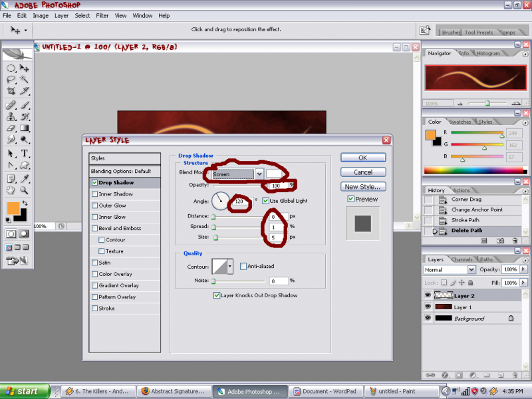The width and height of the screenshot is (532, 399).
Task: Switch to Document - WordPad in taskbar
Action: (325, 391)
